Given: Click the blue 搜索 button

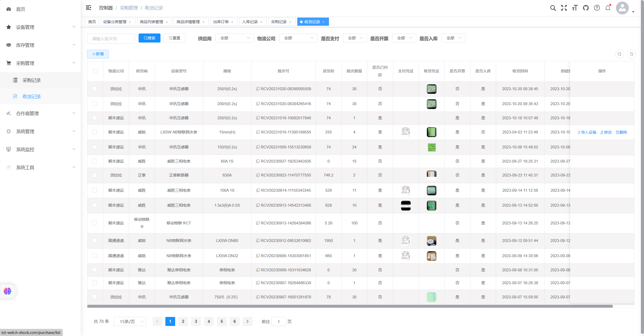Looking at the screenshot, I should click(x=149, y=38).
